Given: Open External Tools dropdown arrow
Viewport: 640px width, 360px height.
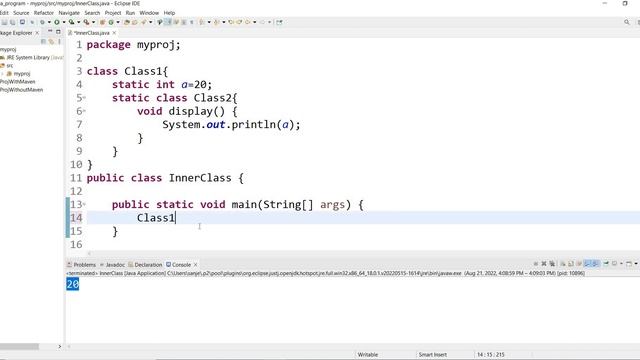Looking at the screenshot, I should click(x=93, y=22).
